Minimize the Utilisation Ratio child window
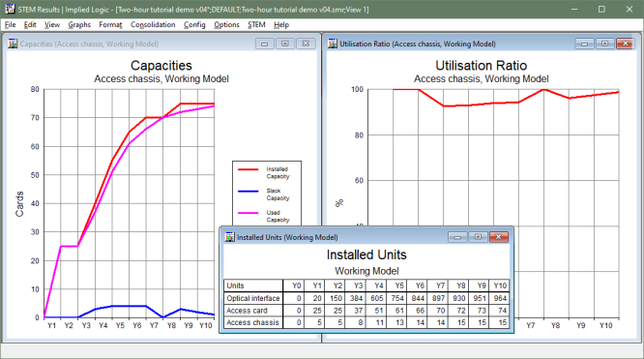The image size is (644, 359). click(584, 44)
